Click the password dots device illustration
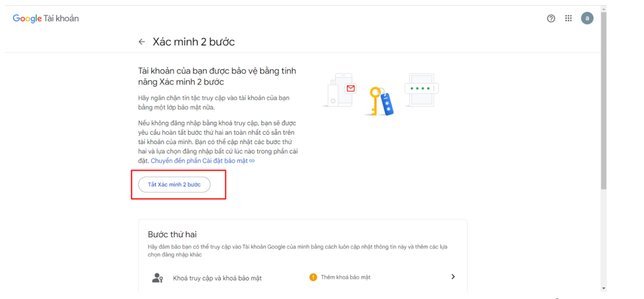The height and width of the screenshot is (299, 644). click(x=421, y=89)
